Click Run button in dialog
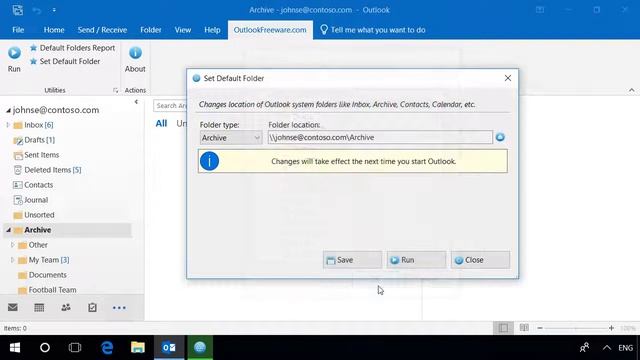Screen dimensions: 640x360 click(x=416, y=260)
